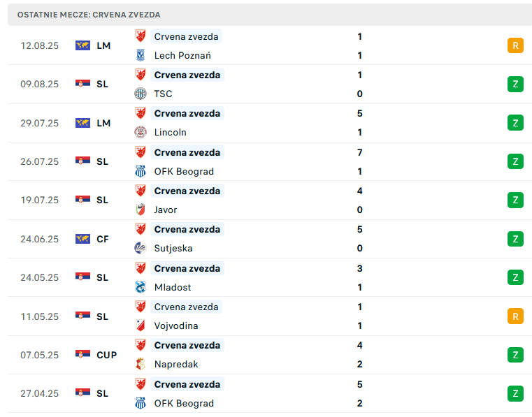Click the Lincoln team crest

(x=140, y=132)
